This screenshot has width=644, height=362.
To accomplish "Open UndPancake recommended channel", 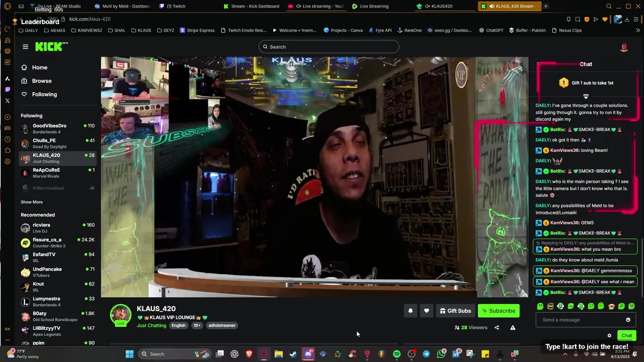I will pyautogui.click(x=58, y=272).
